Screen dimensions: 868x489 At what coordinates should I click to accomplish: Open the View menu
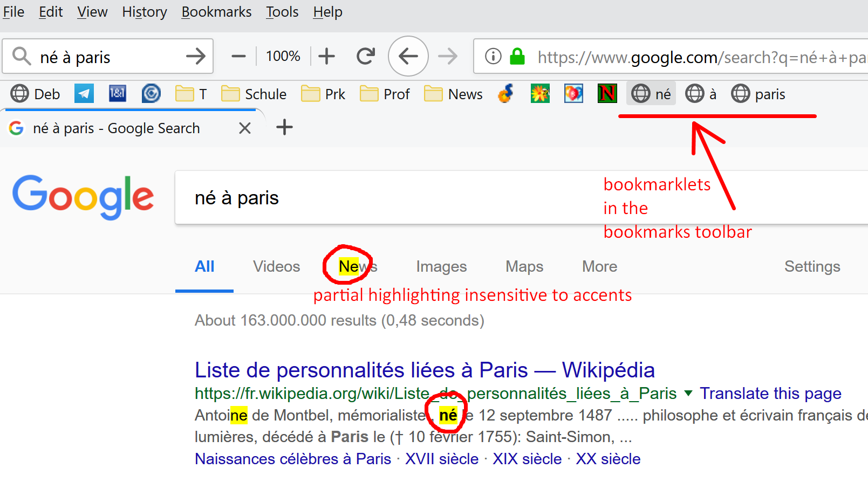(92, 12)
